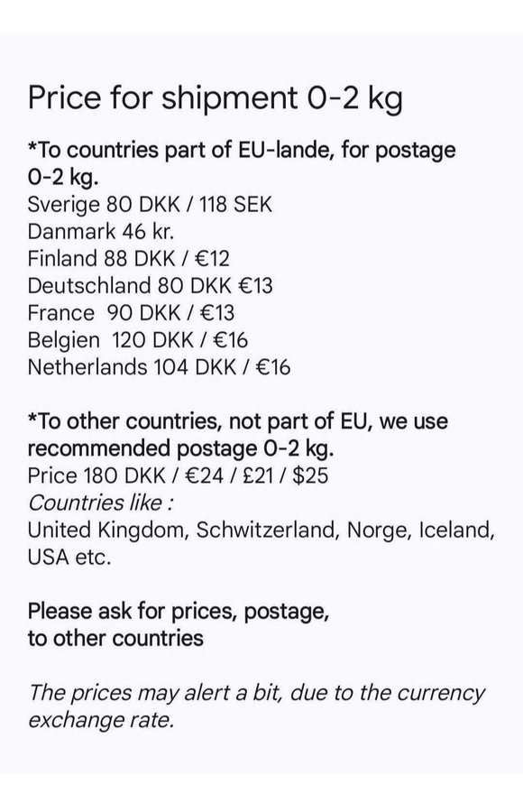Click the 'Please ask for prices, postage,' text
The image size is (523, 812).
pos(179,612)
